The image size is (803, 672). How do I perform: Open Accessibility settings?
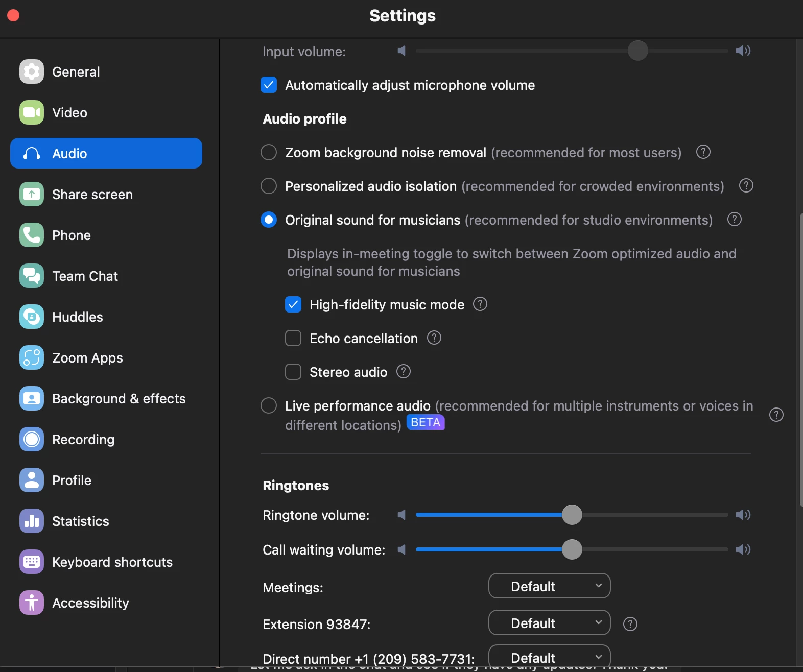106,603
